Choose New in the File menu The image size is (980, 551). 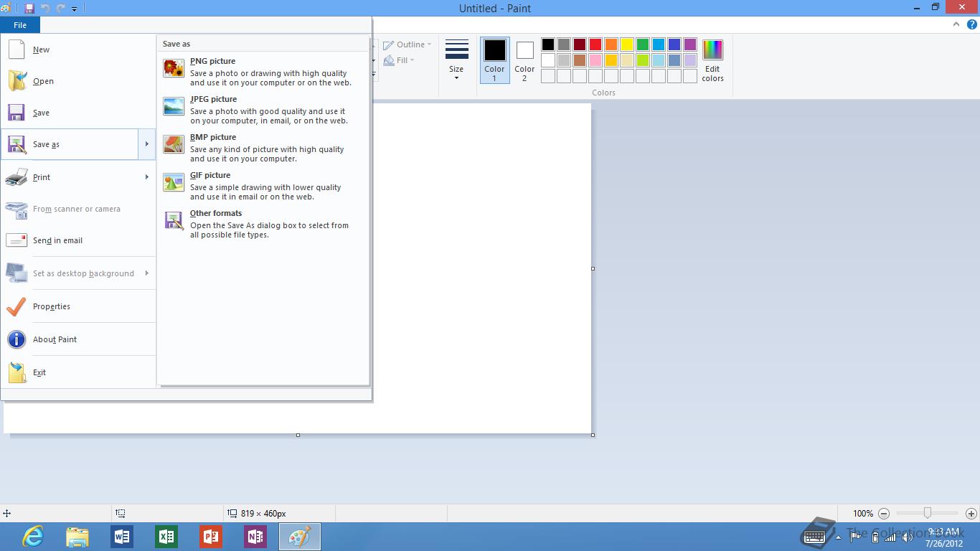[x=77, y=50]
